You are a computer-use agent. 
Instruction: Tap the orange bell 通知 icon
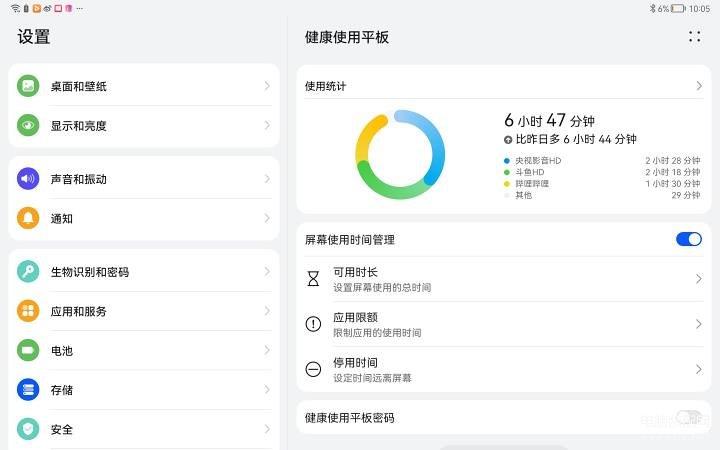click(28, 218)
